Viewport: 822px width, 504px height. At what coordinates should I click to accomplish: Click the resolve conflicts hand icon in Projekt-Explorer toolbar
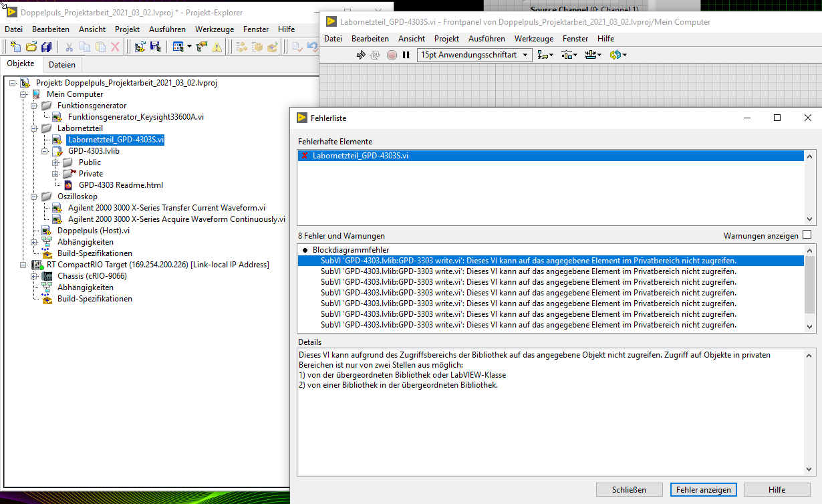pyautogui.click(x=202, y=47)
